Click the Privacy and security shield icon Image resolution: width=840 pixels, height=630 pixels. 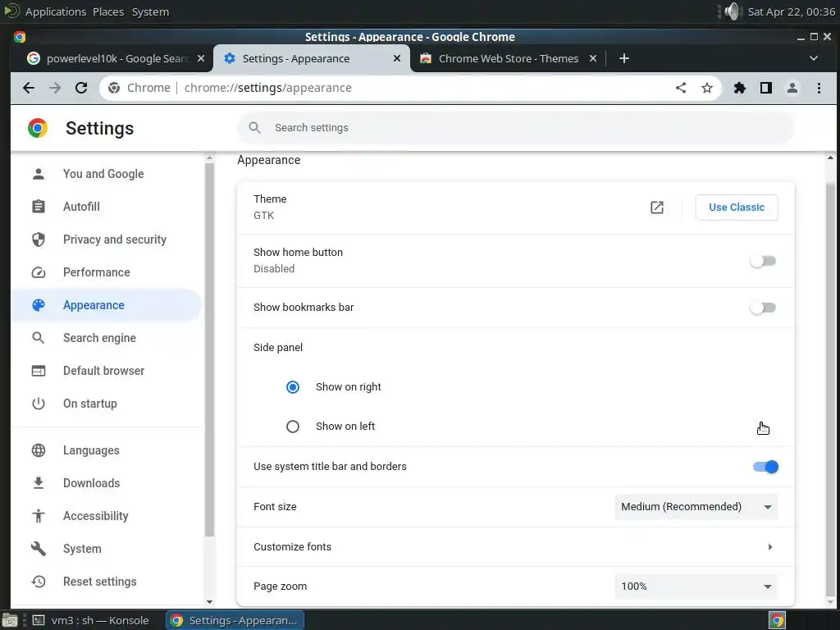pos(39,240)
